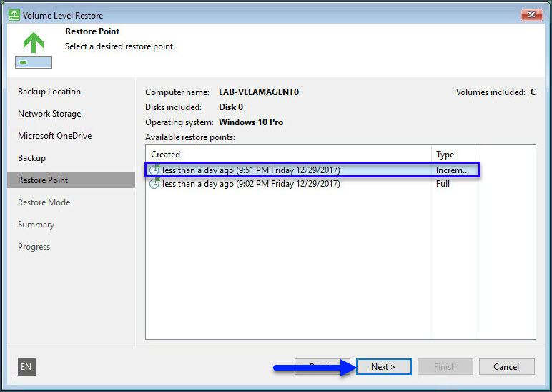Image resolution: width=552 pixels, height=392 pixels.
Task: Click the Next button
Action: [384, 367]
